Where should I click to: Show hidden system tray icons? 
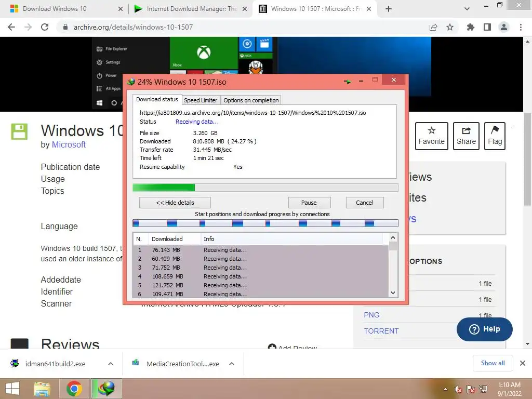pyautogui.click(x=445, y=390)
